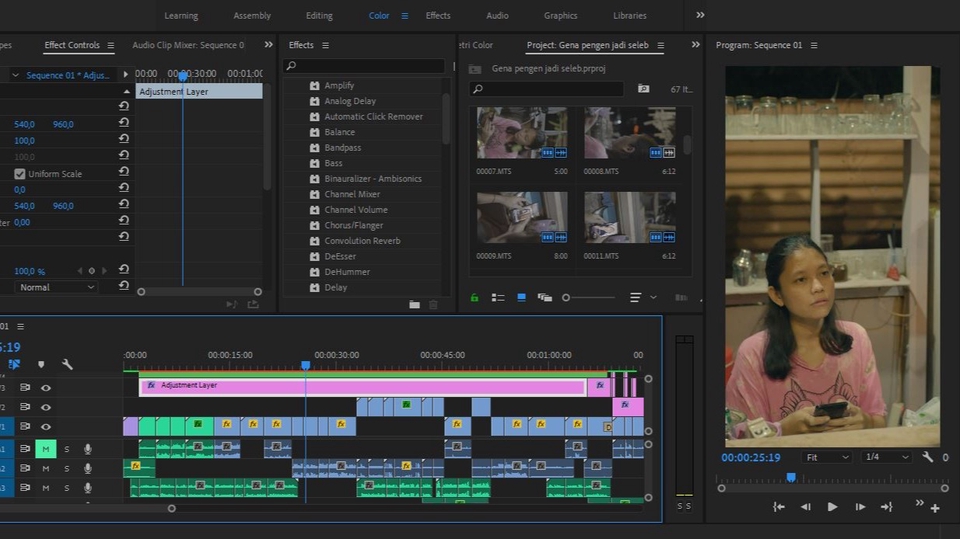
Task: Add marker in timeline
Action: point(41,364)
